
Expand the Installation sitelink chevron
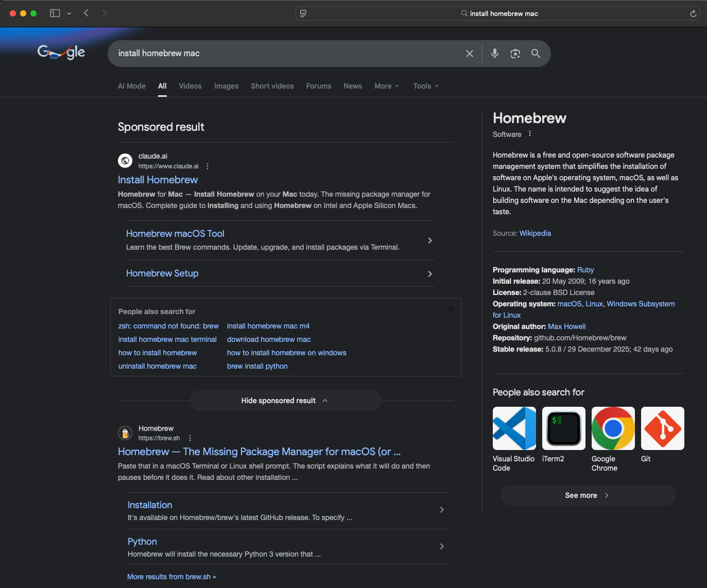click(x=441, y=510)
